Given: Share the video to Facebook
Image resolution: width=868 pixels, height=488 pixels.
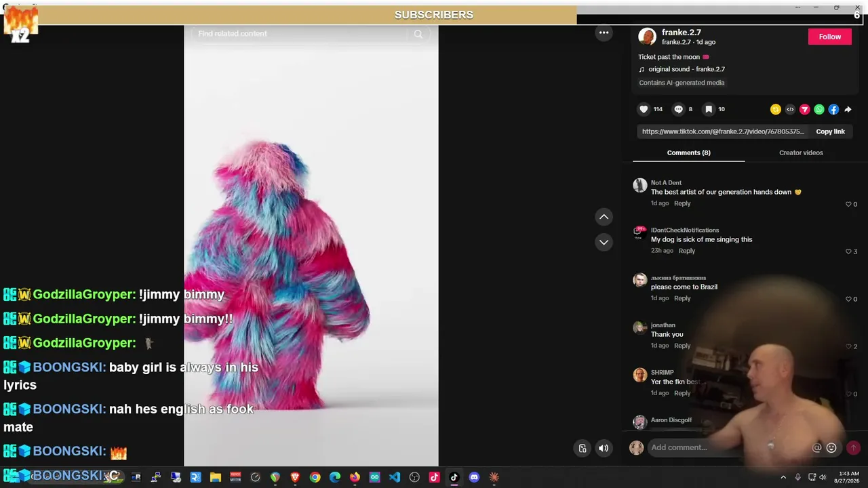Looking at the screenshot, I should click(x=833, y=109).
